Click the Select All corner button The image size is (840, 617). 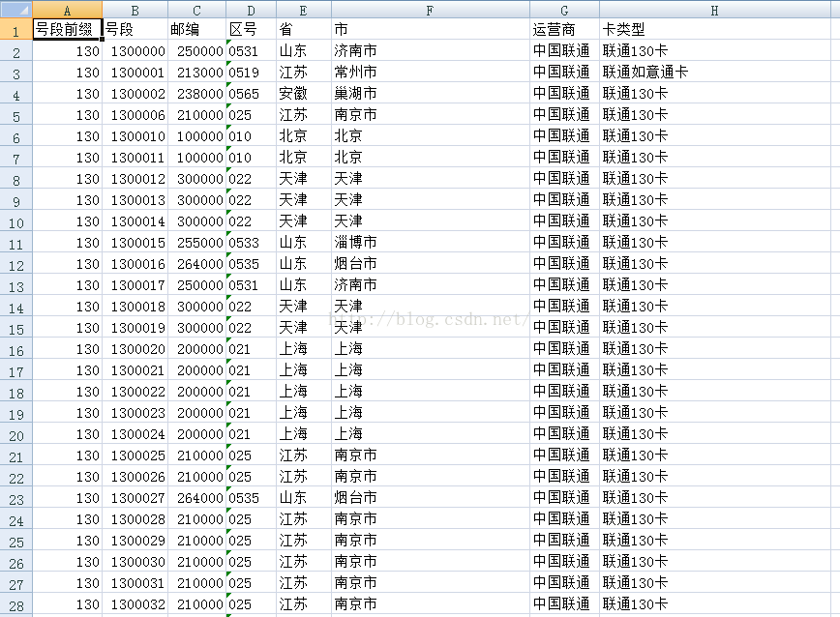coord(16,10)
